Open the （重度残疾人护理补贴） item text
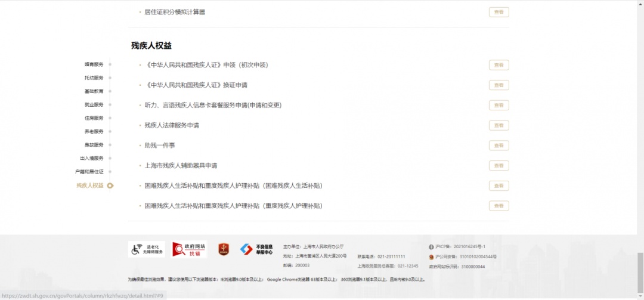 [233, 206]
